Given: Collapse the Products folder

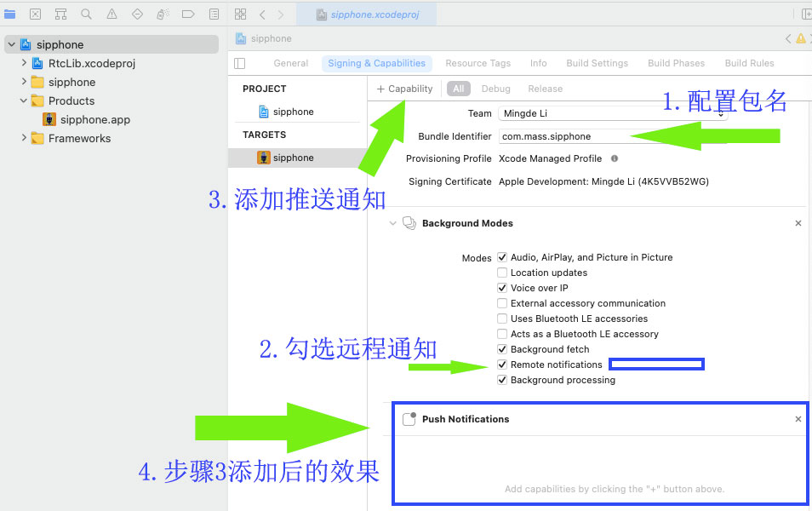Looking at the screenshot, I should coord(23,100).
